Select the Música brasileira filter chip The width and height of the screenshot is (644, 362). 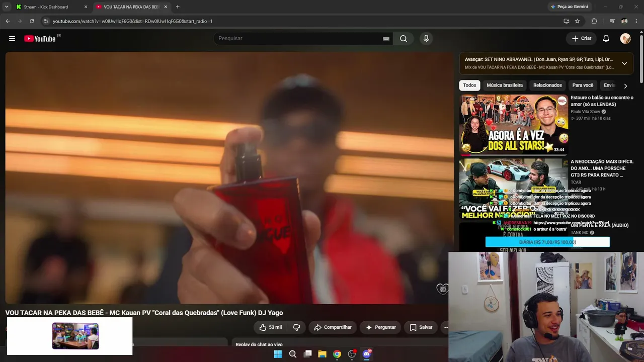click(x=505, y=85)
